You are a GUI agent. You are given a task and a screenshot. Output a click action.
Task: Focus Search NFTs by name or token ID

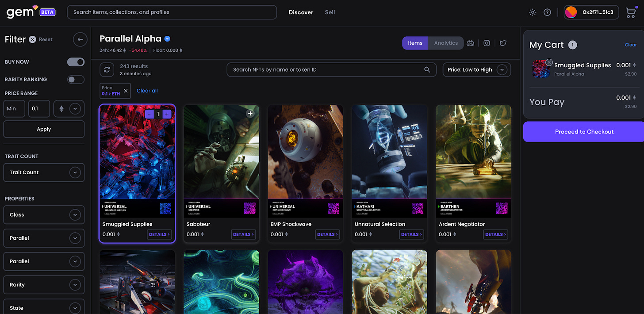click(331, 69)
